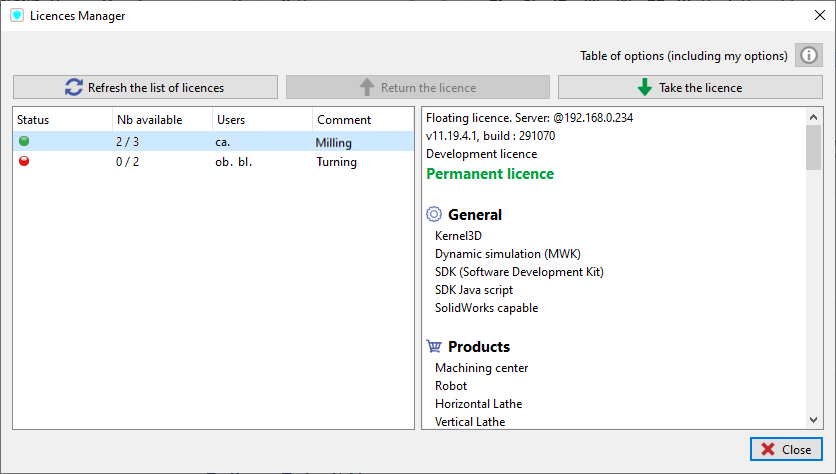Click the Users column header
Image resolution: width=836 pixels, height=474 pixels.
260,120
